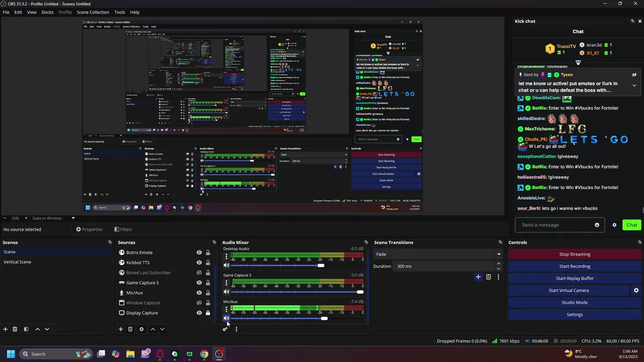
Task: Open Desktop Audio three-dot options
Action: point(226,256)
